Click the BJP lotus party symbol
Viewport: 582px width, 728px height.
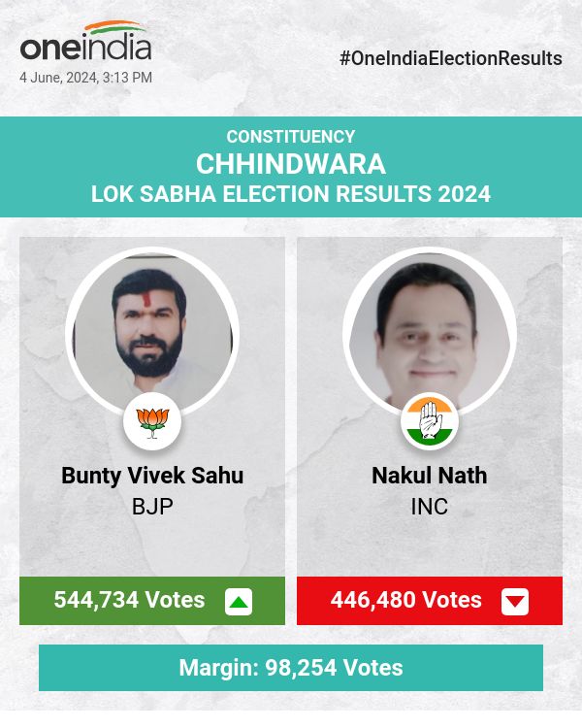[152, 422]
